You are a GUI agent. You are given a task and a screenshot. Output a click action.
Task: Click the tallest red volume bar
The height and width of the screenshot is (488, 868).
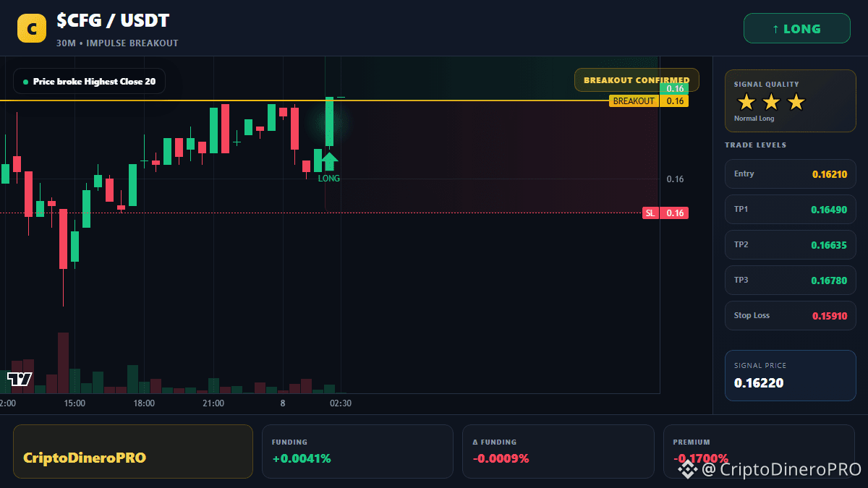click(x=63, y=363)
